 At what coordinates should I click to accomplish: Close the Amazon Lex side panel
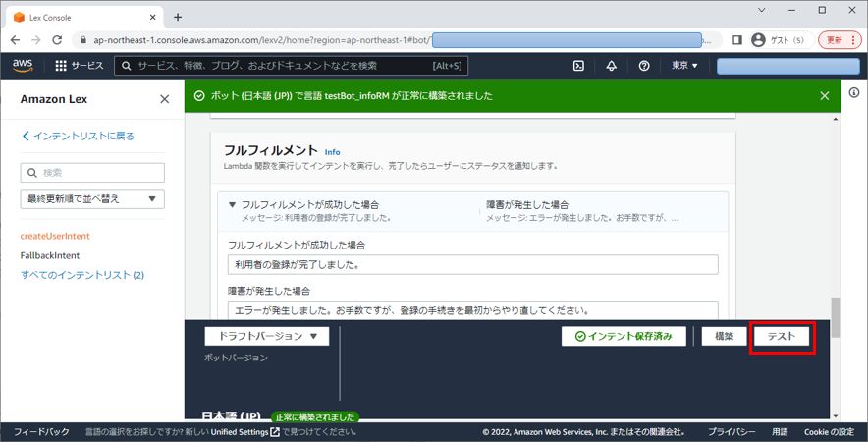[164, 99]
